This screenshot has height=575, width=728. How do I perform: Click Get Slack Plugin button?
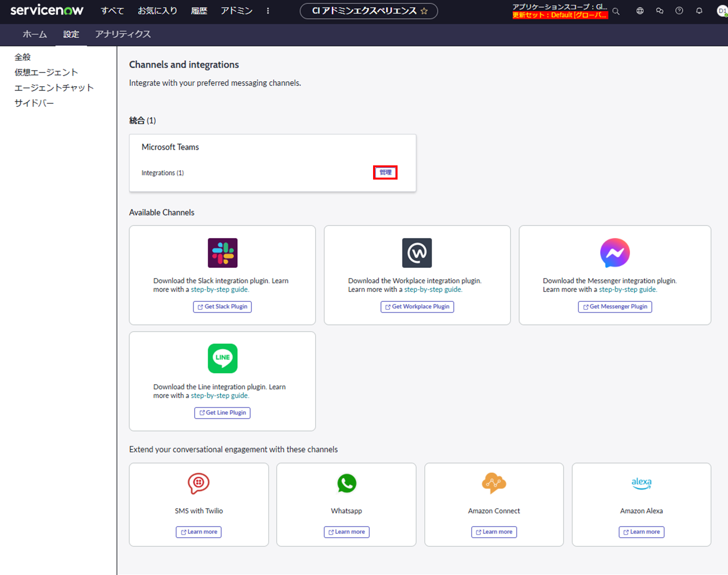click(222, 307)
